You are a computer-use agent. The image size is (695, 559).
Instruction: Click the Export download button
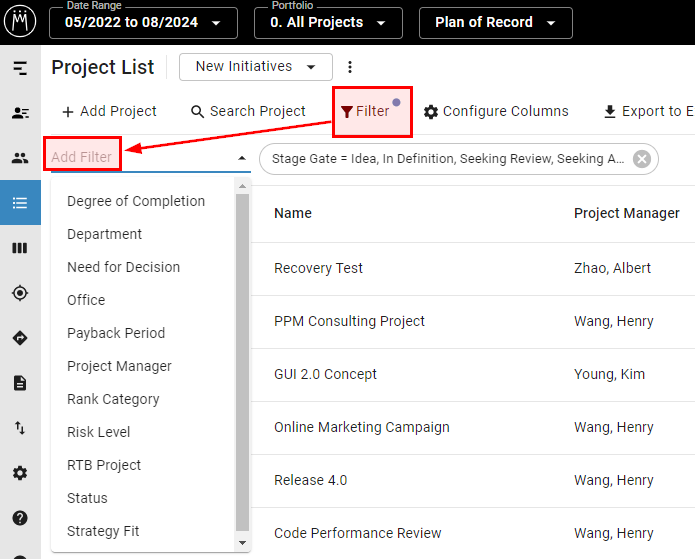pyautogui.click(x=649, y=111)
